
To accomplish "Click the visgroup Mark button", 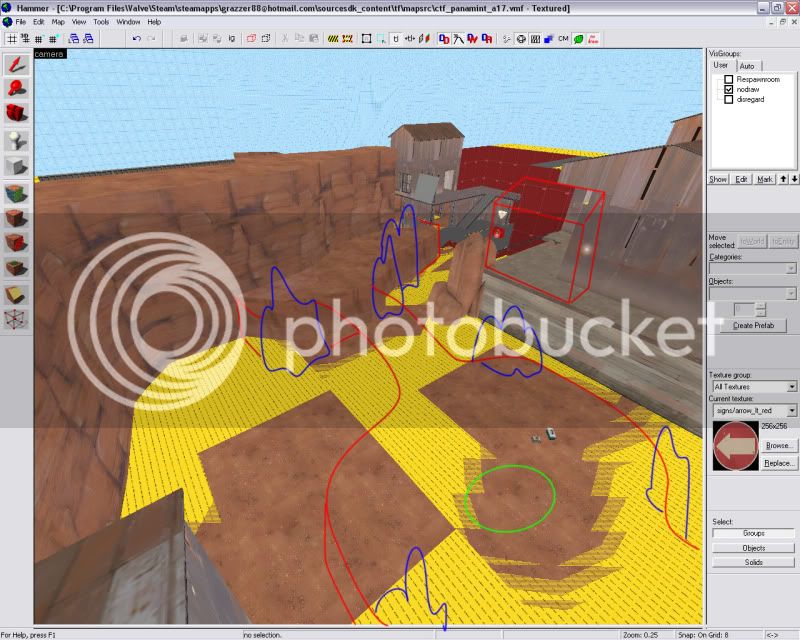I will pos(764,179).
